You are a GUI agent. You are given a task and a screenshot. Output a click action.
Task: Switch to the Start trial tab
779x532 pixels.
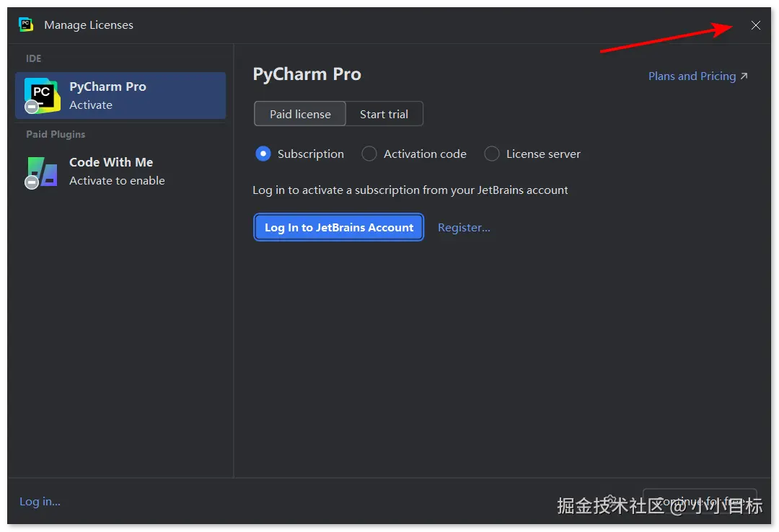[x=384, y=114]
